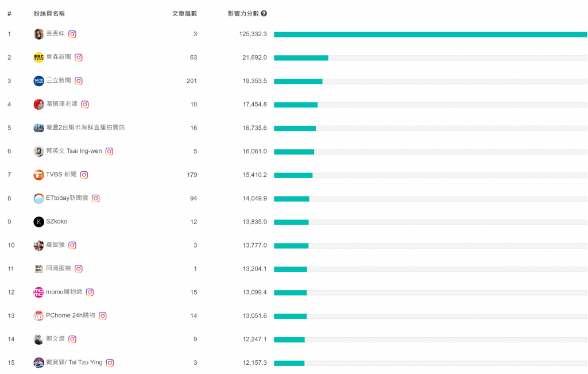This screenshot has height=374, width=588.
Task: Click the help icon next to 影響力分數
Action: click(264, 14)
